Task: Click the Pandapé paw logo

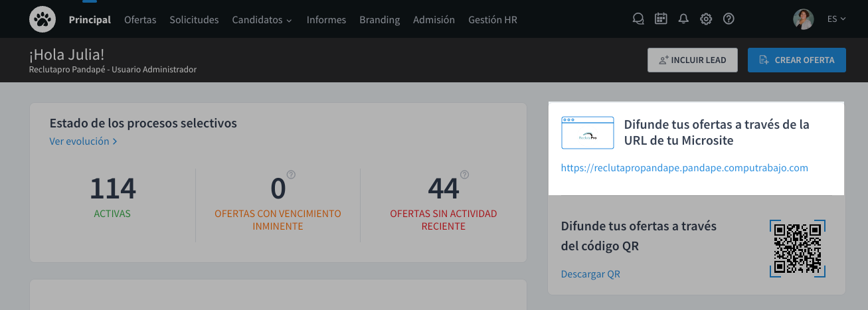Action: tap(43, 19)
